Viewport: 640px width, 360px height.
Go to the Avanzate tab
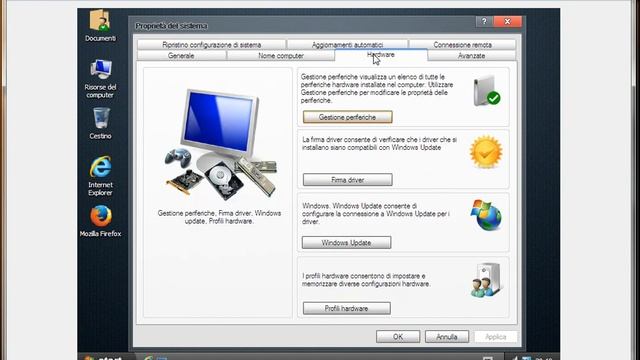[471, 56]
